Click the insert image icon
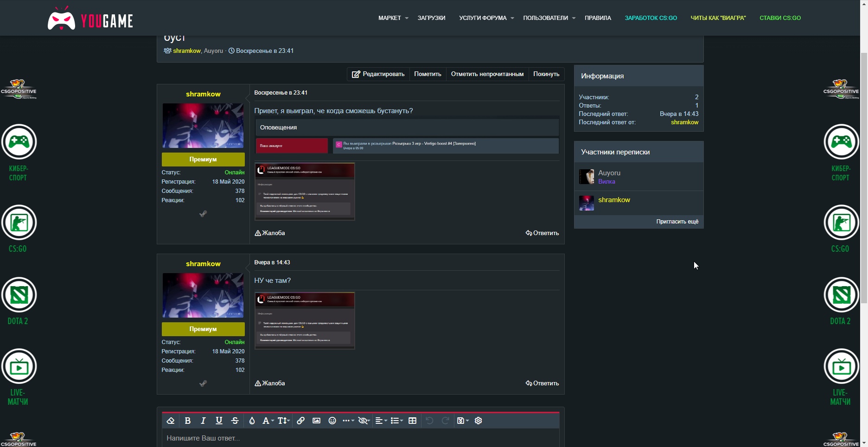The width and height of the screenshot is (868, 447). (316, 421)
